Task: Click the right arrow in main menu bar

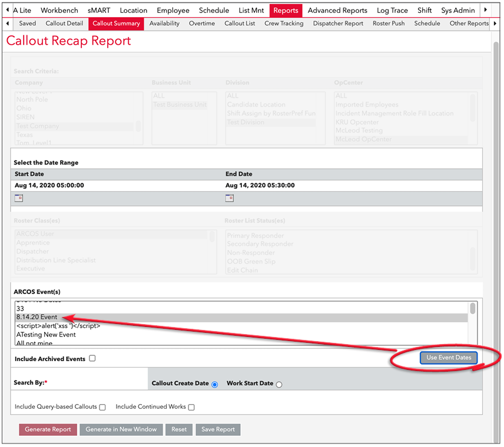Action: point(486,10)
